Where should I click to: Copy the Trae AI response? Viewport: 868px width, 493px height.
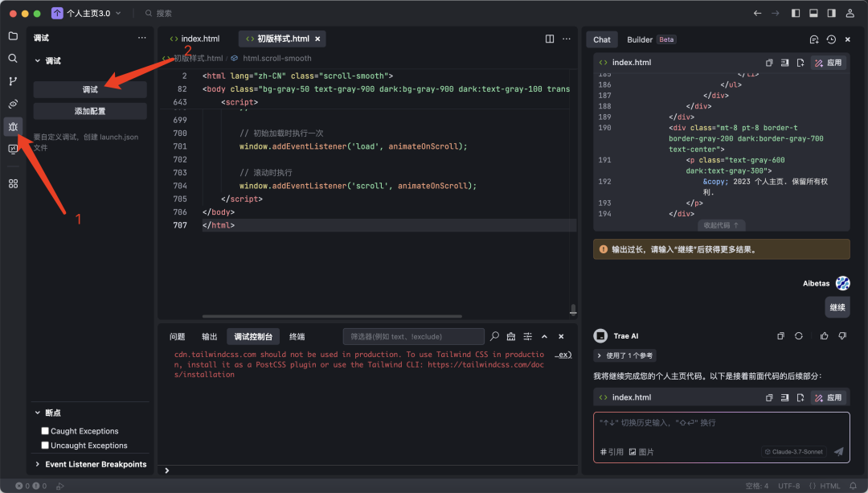[780, 335]
